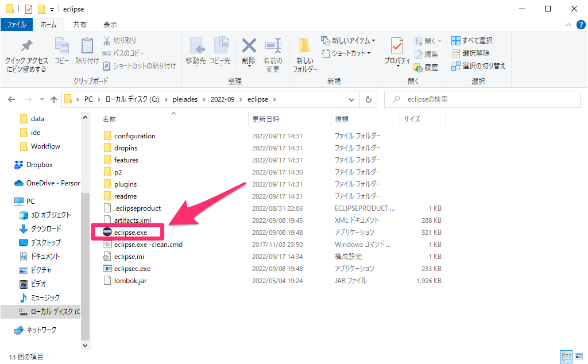Click the Delete (削除) X icon
This screenshot has width=588, height=364.
point(249,46)
